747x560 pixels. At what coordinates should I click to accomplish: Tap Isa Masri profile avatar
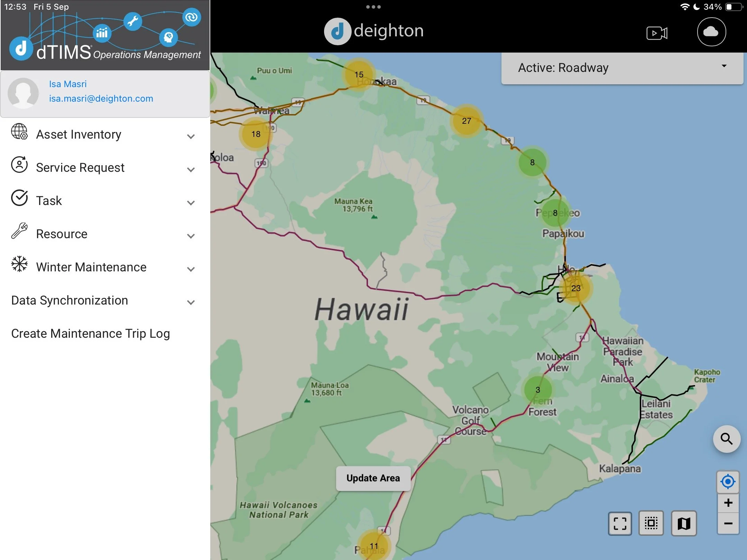click(23, 93)
